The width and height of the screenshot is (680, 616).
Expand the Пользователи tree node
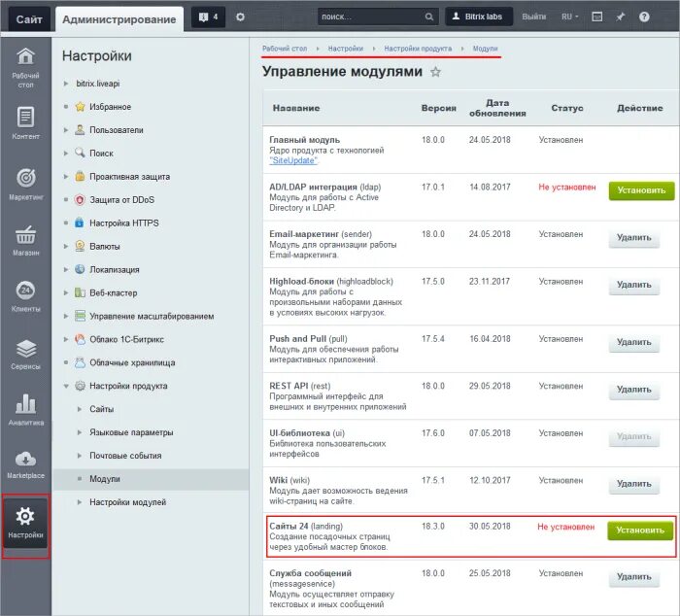click(66, 129)
